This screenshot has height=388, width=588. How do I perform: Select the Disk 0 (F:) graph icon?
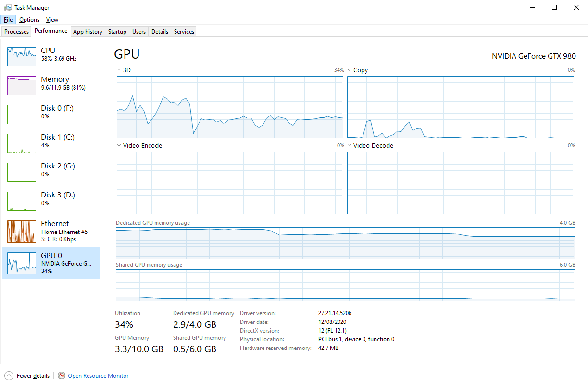22,115
